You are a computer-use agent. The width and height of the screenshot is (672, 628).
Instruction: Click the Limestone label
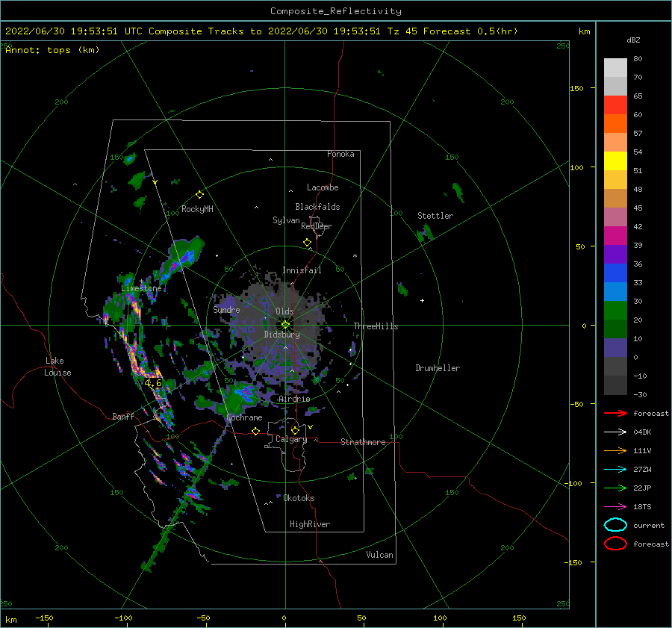[141, 288]
